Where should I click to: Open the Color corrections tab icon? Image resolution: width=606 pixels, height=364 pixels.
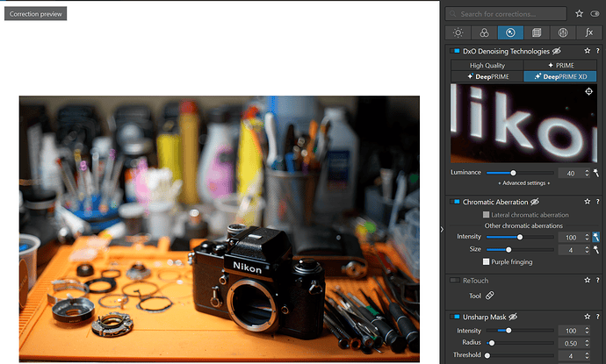point(483,32)
